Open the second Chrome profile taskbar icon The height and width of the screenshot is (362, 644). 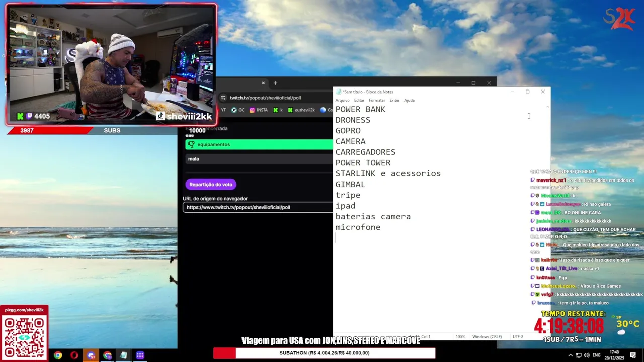[107, 355]
